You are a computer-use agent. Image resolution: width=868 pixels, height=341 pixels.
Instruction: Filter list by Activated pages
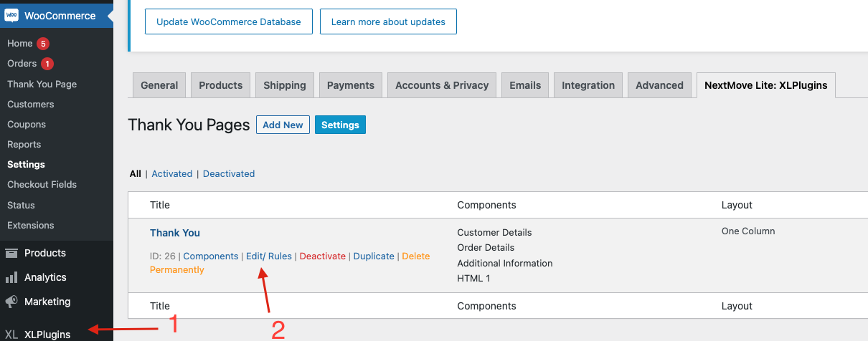(171, 173)
